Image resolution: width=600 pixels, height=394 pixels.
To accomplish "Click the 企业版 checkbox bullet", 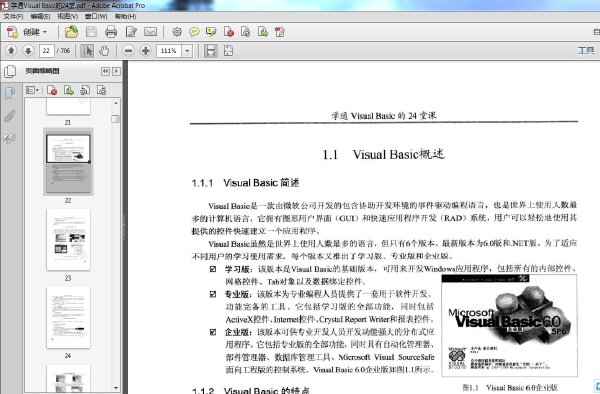I will [213, 332].
